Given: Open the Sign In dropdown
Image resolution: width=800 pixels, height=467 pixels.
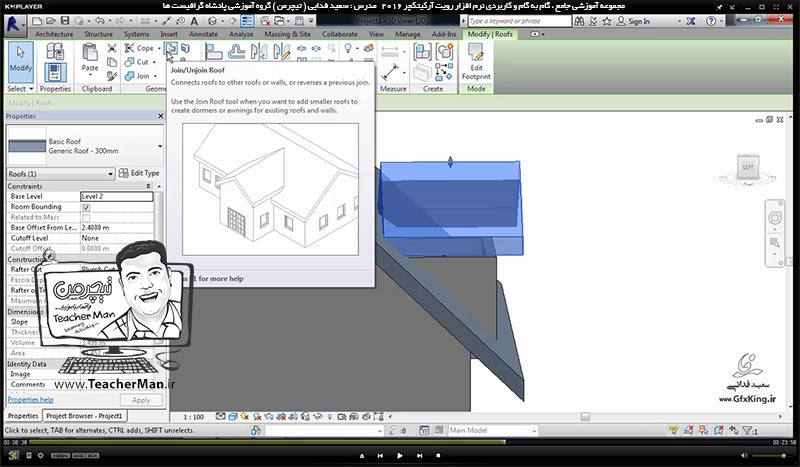Looking at the screenshot, I should pyautogui.click(x=679, y=21).
